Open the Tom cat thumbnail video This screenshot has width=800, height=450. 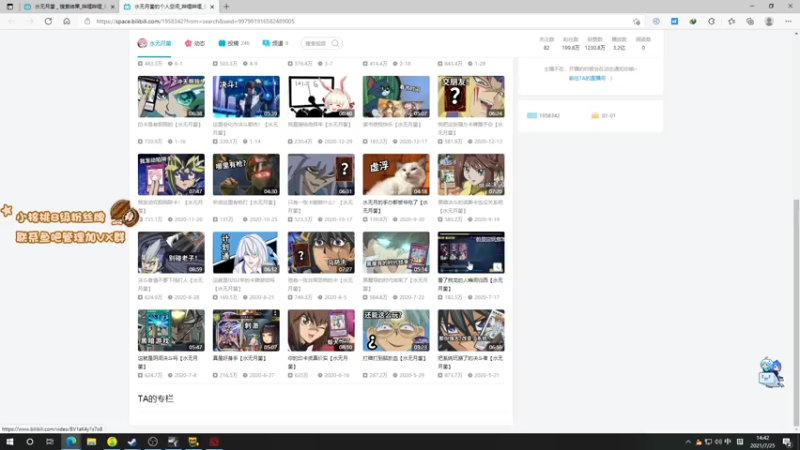pos(396,97)
